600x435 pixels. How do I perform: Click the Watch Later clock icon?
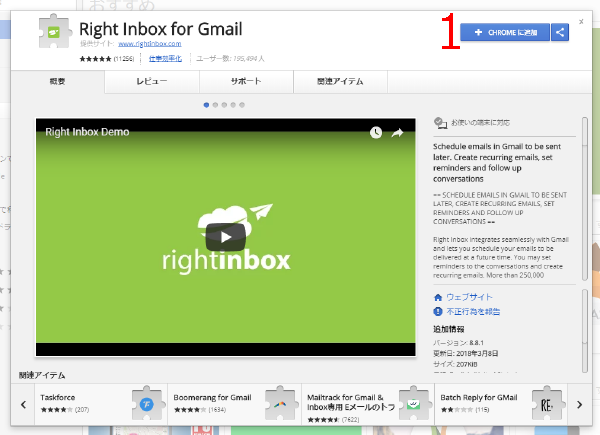pos(376,132)
